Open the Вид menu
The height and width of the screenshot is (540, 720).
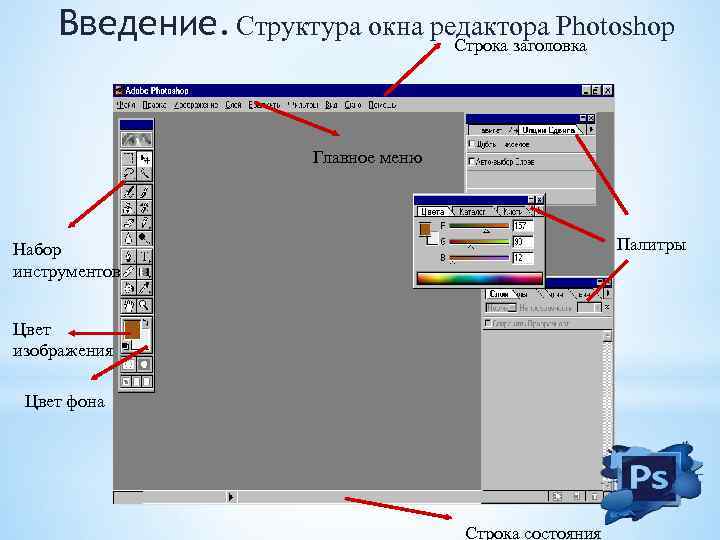click(x=331, y=105)
